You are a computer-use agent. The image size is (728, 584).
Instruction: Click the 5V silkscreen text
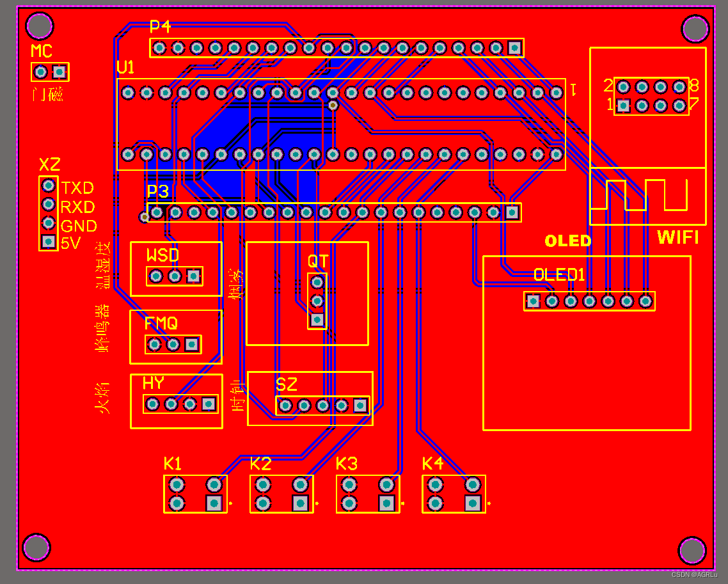[x=70, y=243]
